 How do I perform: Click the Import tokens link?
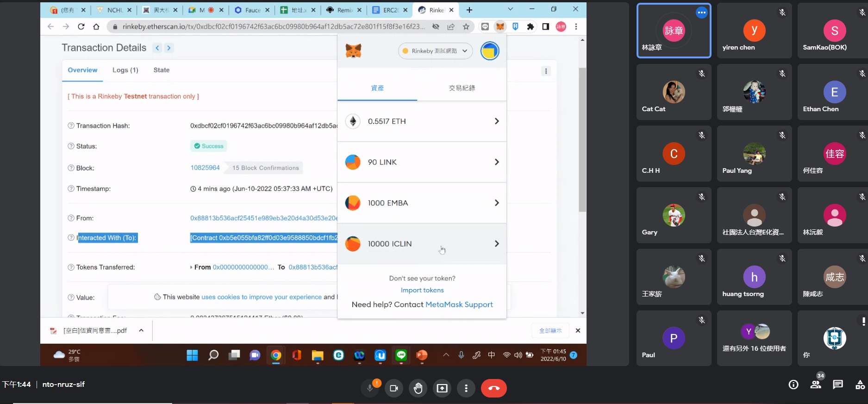422,290
